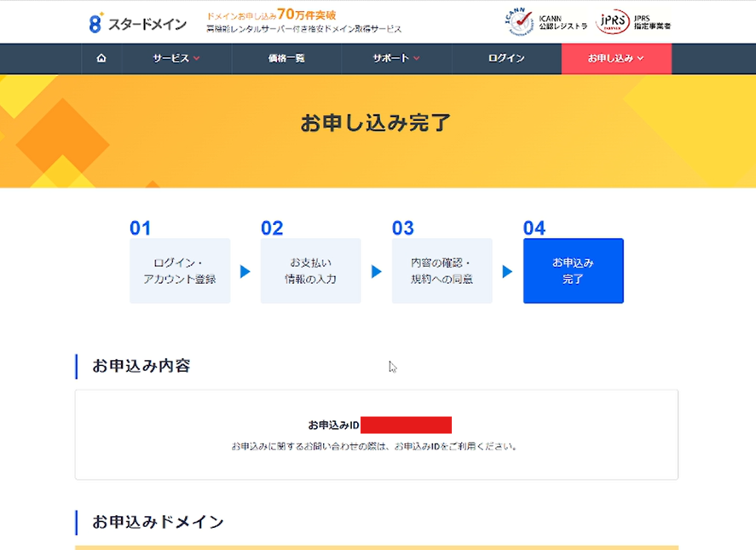Expand the サポート dropdown menu
The height and width of the screenshot is (550, 756).
[396, 58]
